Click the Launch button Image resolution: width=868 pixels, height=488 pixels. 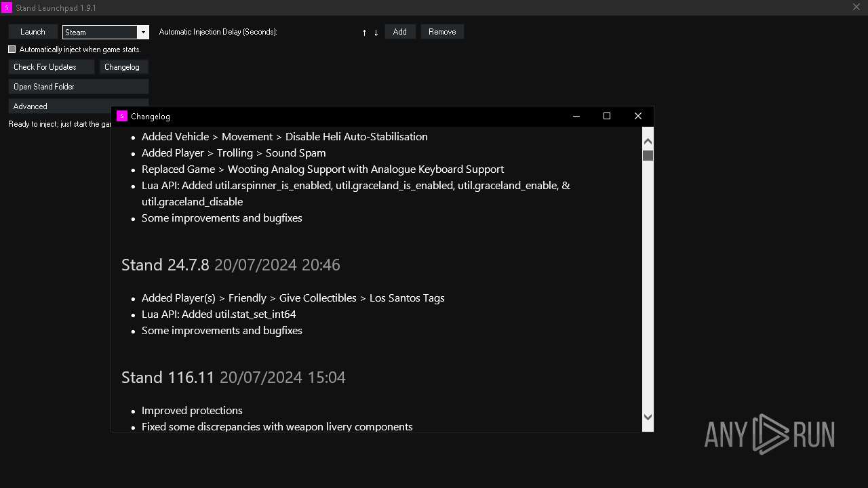pos(33,32)
